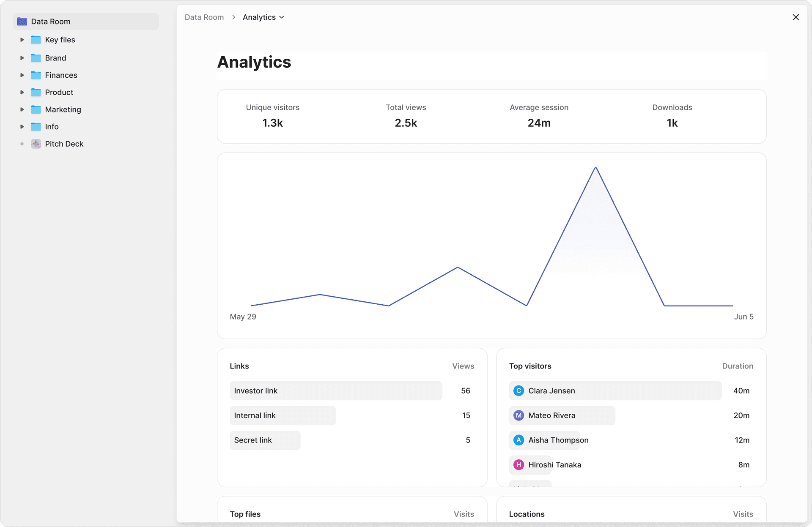Open the Investor link entry
Screen dimensions: 812x527
(x=256, y=390)
